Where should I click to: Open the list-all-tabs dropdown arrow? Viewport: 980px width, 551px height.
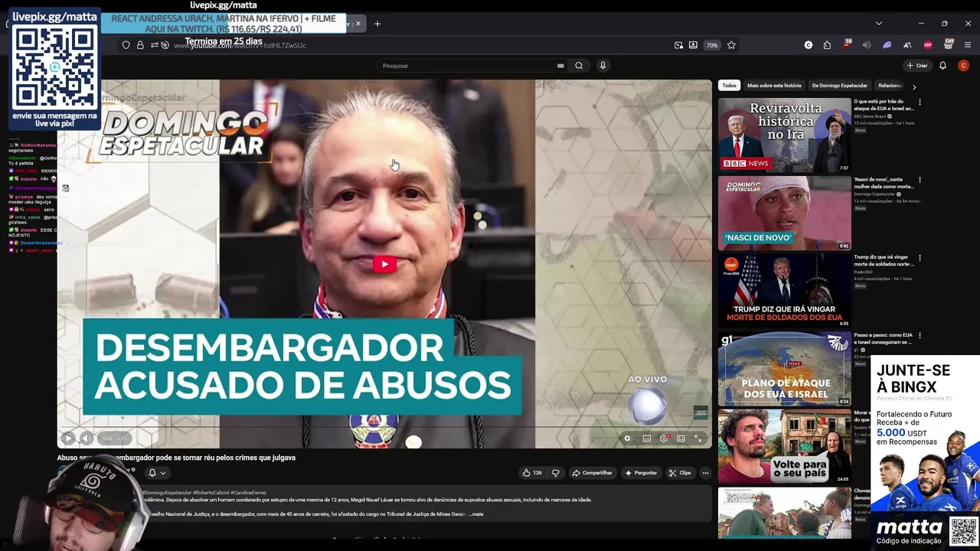click(x=878, y=24)
